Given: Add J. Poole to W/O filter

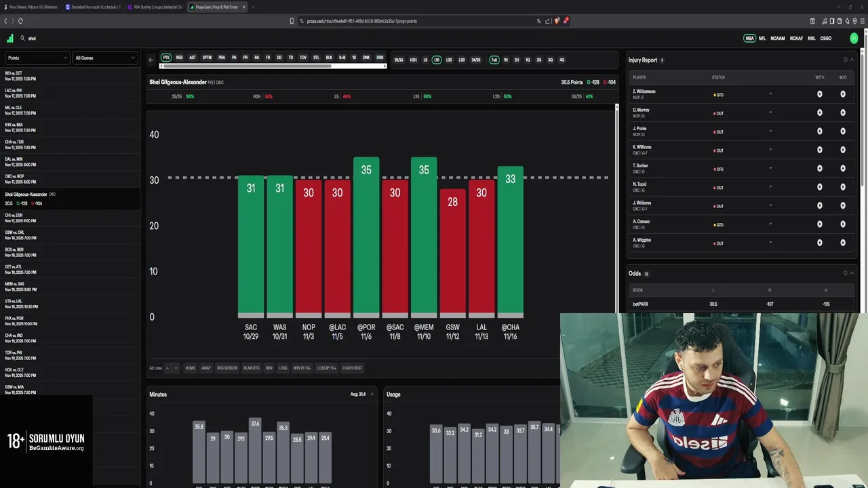Looking at the screenshot, I should pos(843,131).
